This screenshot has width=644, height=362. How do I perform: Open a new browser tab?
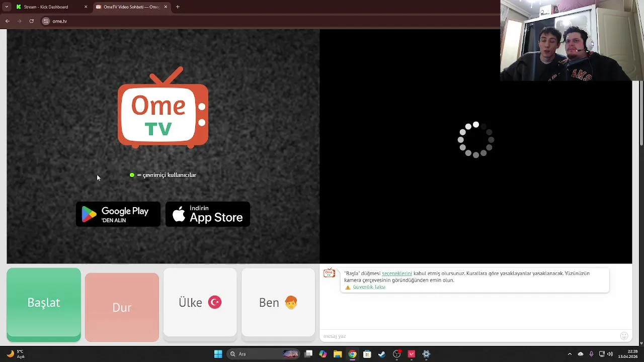[x=178, y=7]
